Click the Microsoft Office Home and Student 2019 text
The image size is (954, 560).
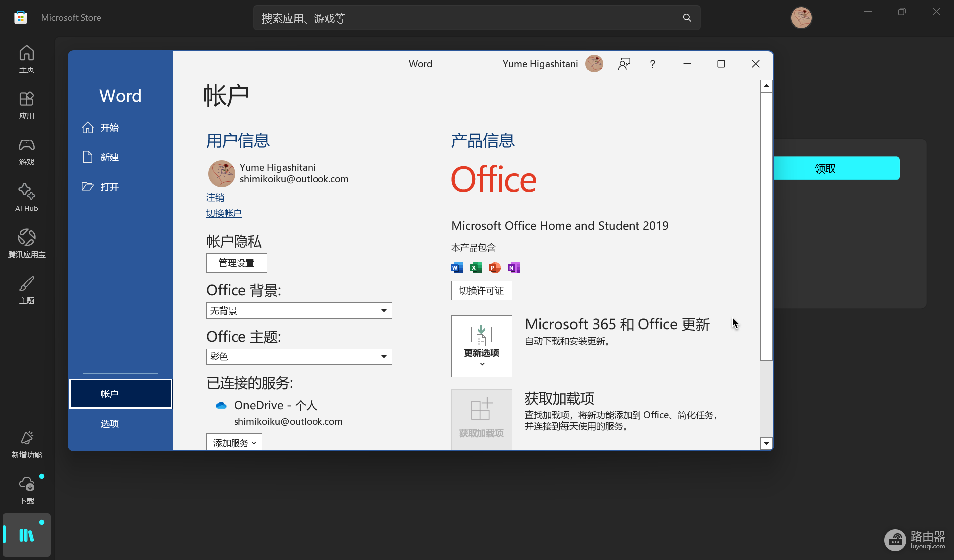coord(560,226)
